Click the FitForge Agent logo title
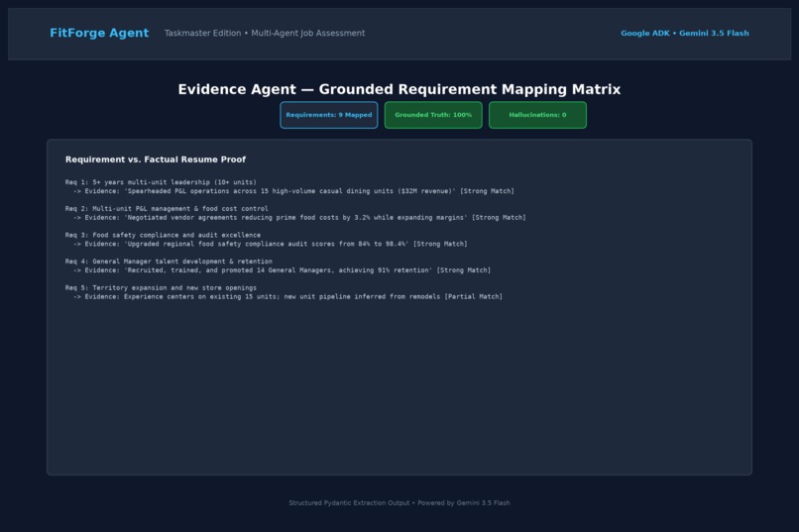The height and width of the screenshot is (532, 799). pos(99,33)
